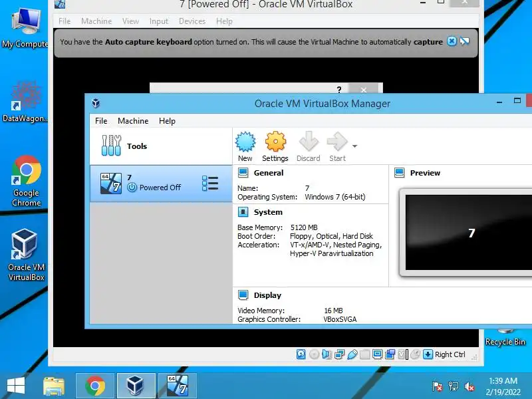Click the USB devices status icon
This screenshot has width=532, height=399.
click(x=352, y=354)
